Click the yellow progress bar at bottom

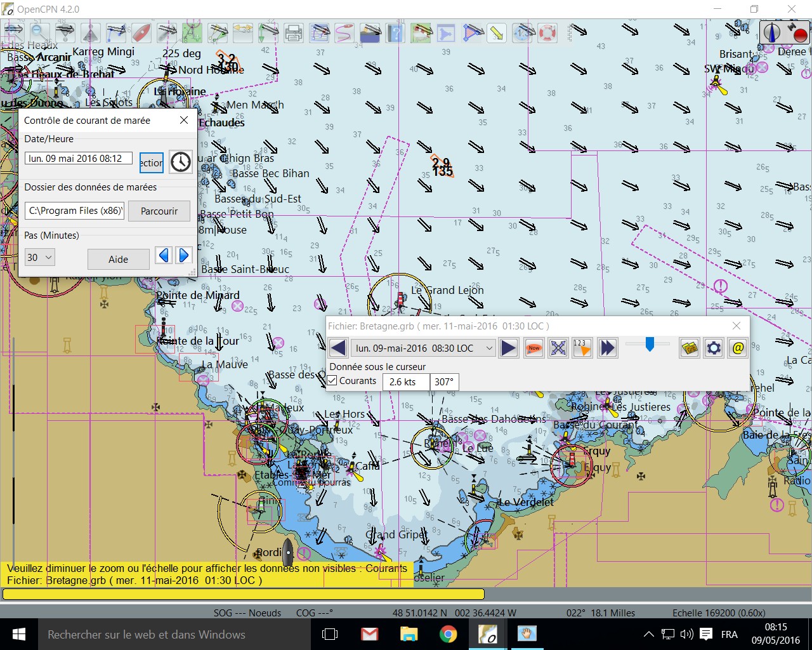[x=244, y=594]
